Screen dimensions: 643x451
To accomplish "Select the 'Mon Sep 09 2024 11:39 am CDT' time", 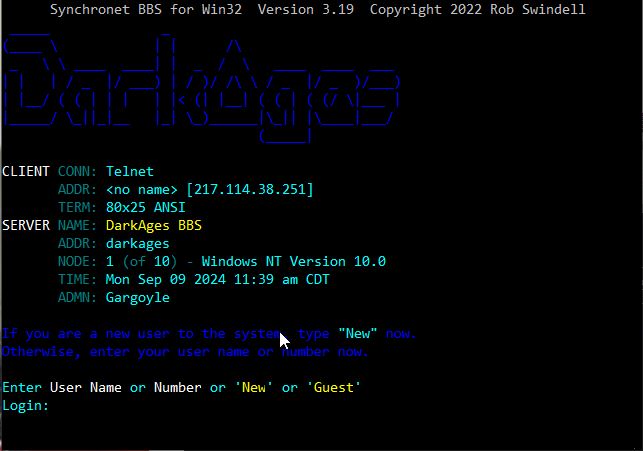I will 217,280.
